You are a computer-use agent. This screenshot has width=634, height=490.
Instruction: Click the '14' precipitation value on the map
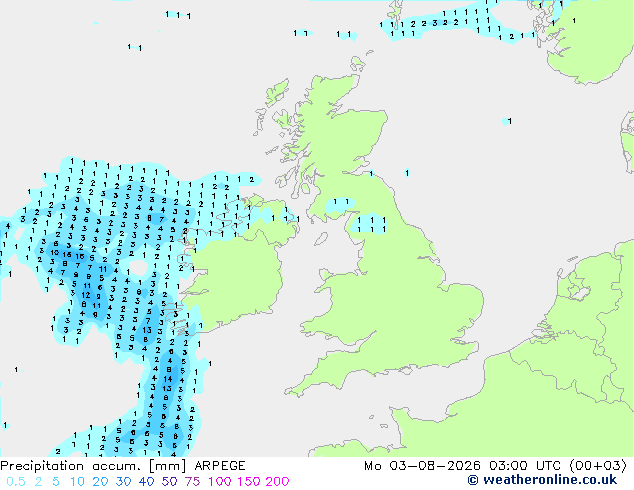pos(168,379)
